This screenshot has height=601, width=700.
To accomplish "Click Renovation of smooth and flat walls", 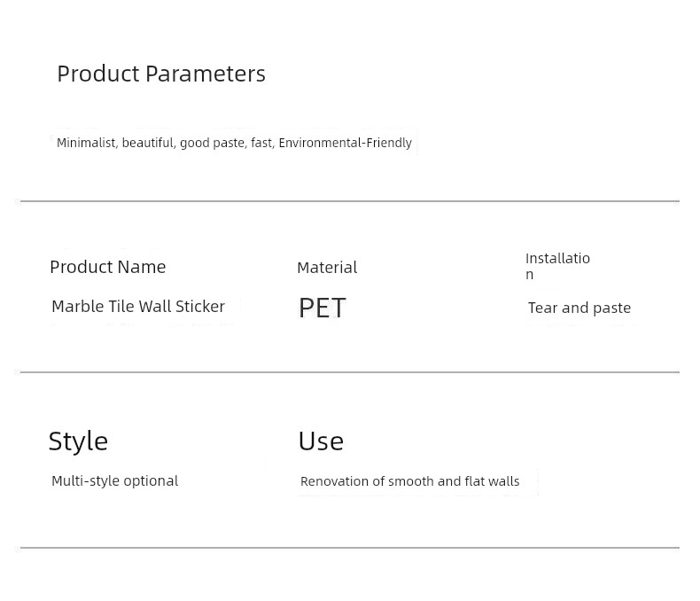I will [410, 481].
